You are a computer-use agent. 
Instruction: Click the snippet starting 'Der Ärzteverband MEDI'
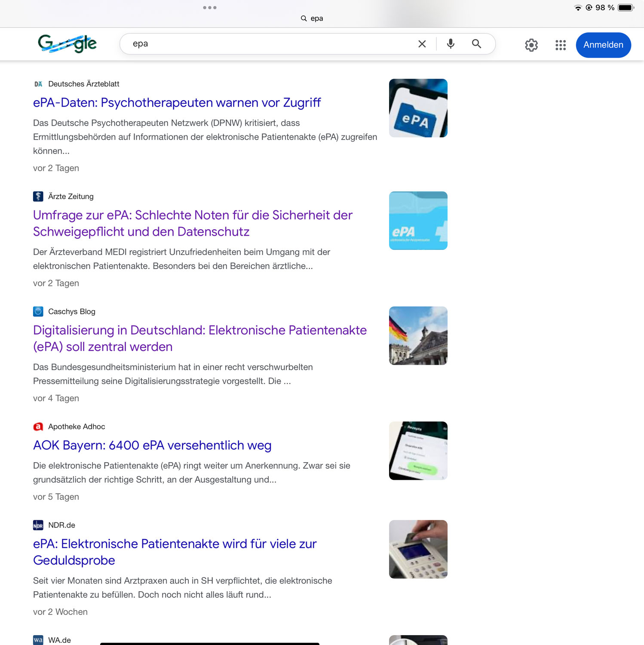click(x=181, y=259)
